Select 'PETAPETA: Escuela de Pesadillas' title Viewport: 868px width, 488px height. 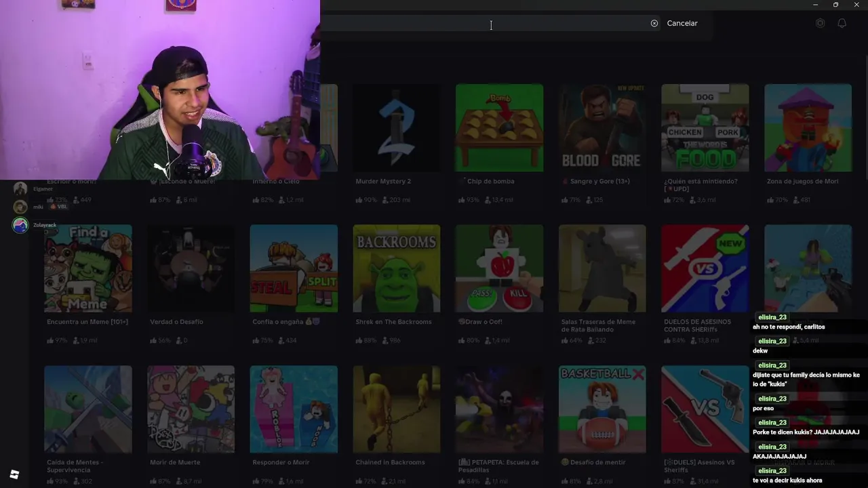(498, 466)
